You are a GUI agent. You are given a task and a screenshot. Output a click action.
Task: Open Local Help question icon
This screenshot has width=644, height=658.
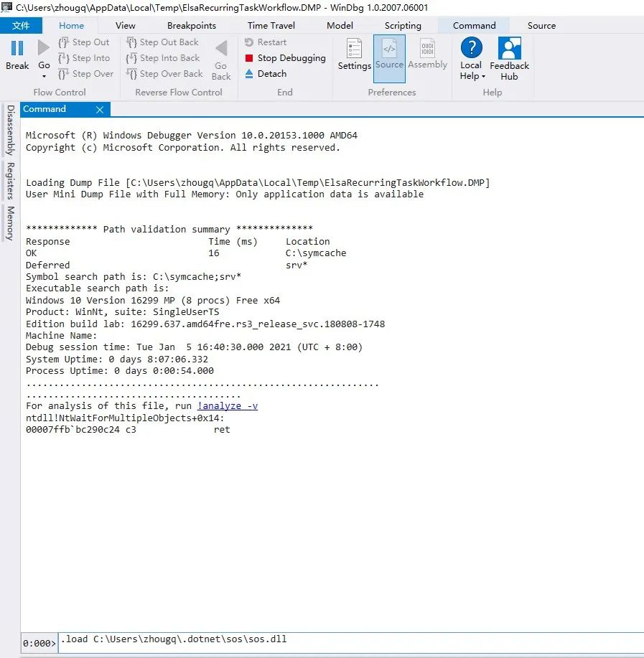click(x=472, y=47)
